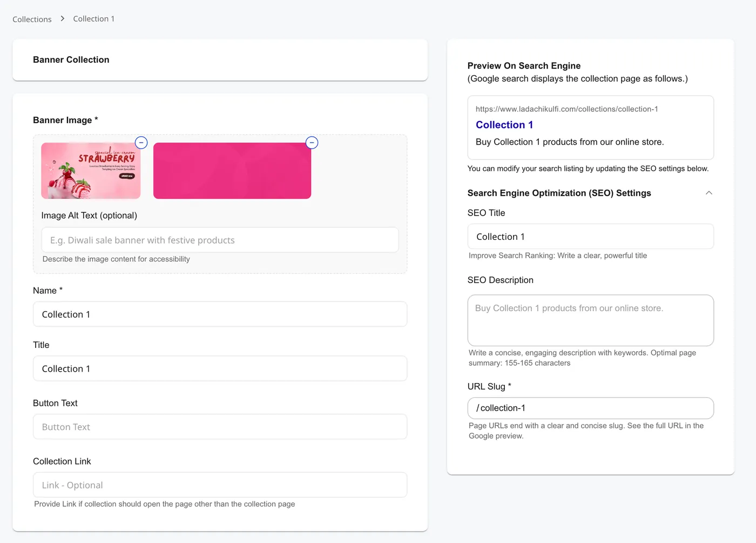Click the Collection 1 breadcrumb
This screenshot has height=543, width=756.
click(93, 19)
